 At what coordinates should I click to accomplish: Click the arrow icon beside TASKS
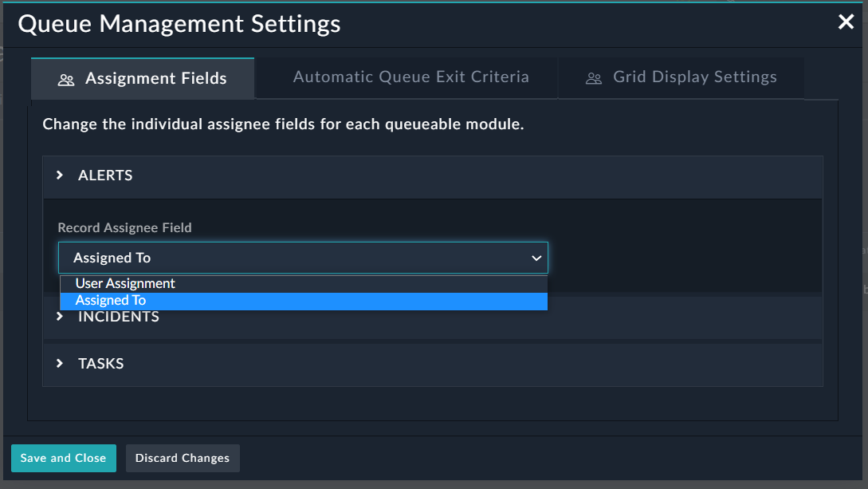coord(59,363)
